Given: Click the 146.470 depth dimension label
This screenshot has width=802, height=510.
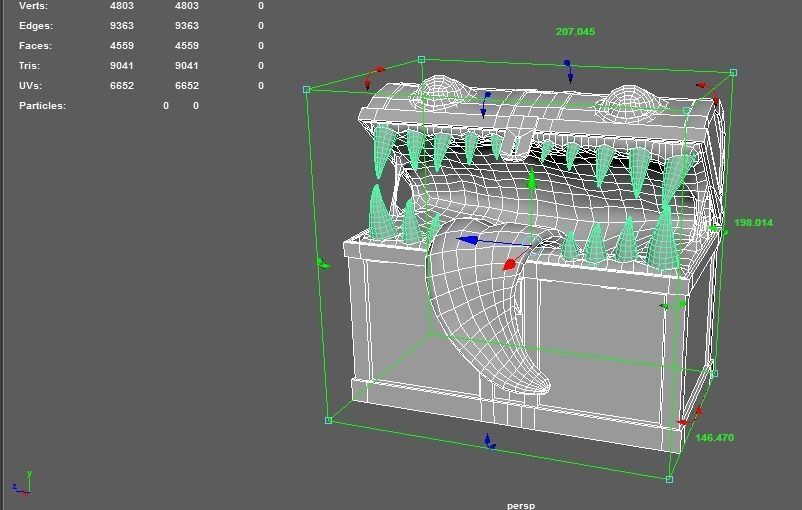Looking at the screenshot, I should (715, 437).
